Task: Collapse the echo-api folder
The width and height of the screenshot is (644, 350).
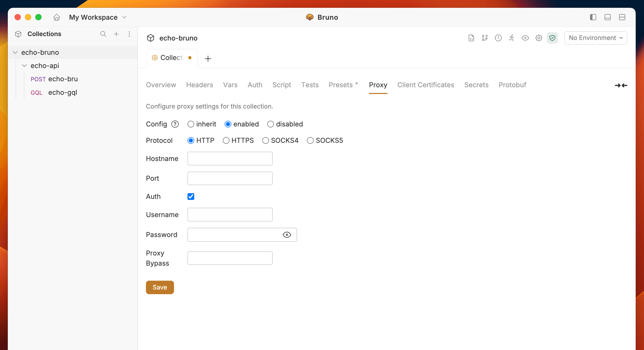Action: (24, 66)
